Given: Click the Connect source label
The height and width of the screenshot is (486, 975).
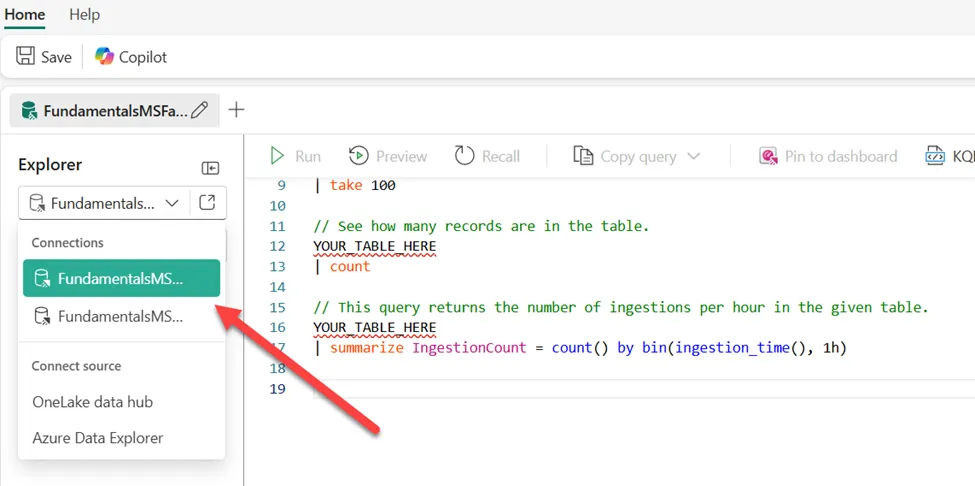Looking at the screenshot, I should point(76,366).
